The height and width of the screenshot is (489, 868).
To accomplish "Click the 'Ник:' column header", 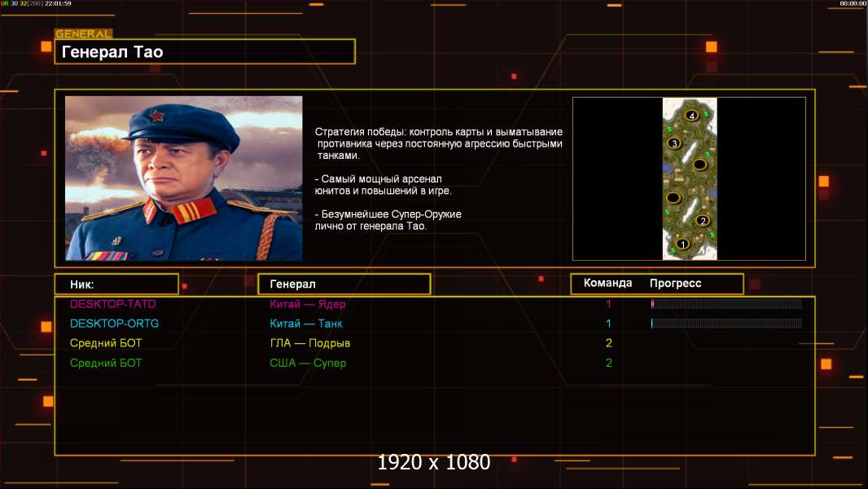I will [116, 284].
